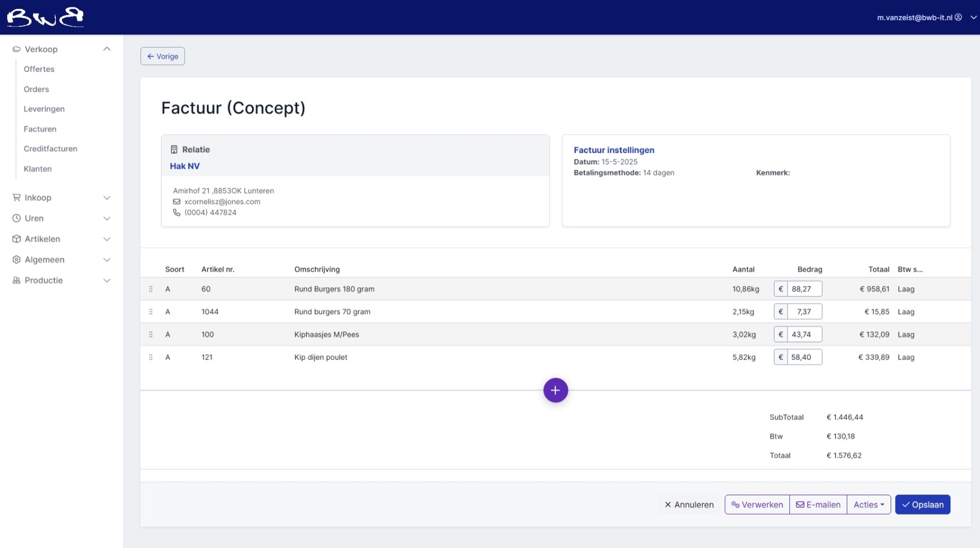The height and width of the screenshot is (548, 980).
Task: Click the Artikelen box icon
Action: [16, 239]
